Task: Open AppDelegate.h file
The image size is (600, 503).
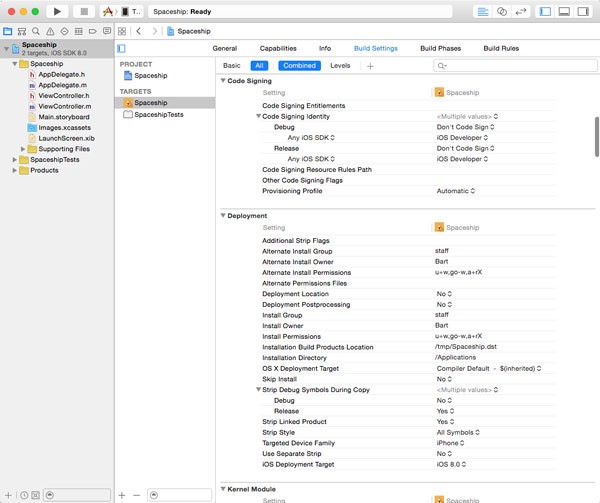Action: [x=57, y=74]
